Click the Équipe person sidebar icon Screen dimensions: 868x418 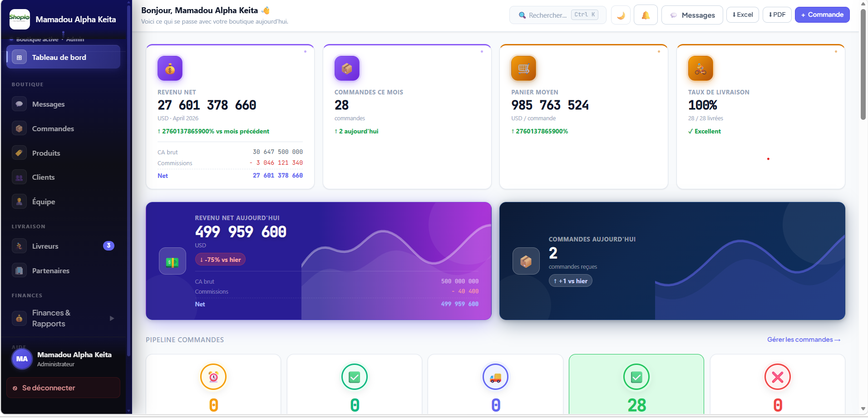coord(19,202)
